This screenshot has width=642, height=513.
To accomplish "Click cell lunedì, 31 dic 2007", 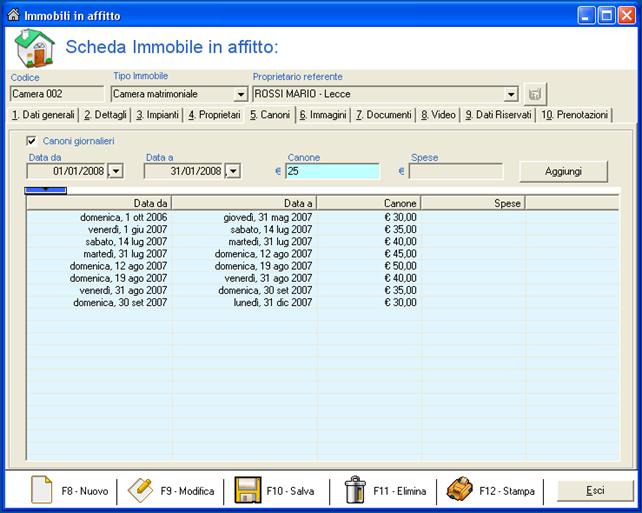I will coord(273,303).
